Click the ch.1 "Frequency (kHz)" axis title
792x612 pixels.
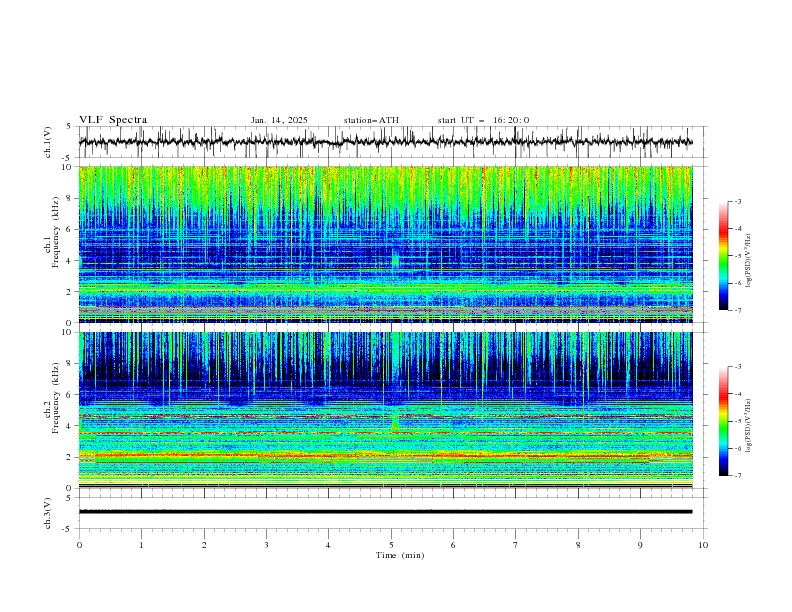pyautogui.click(x=55, y=232)
